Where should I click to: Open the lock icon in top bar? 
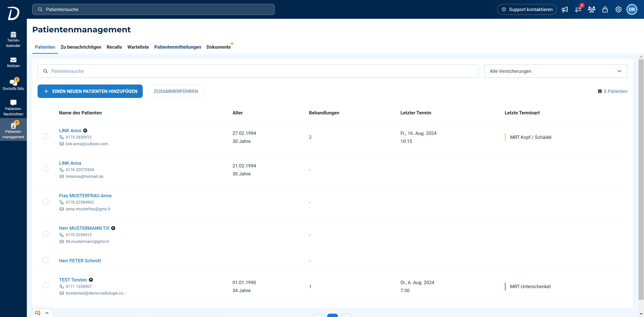pyautogui.click(x=605, y=10)
